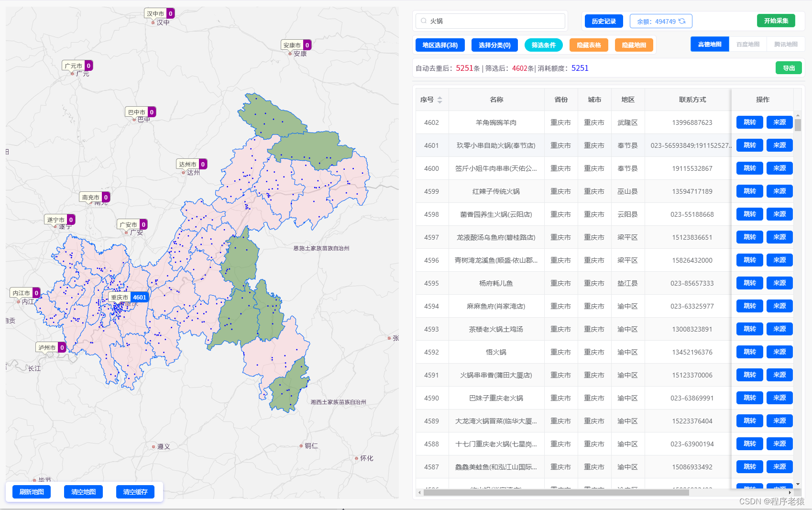Click 跳转 for row 4587
The width and height of the screenshot is (812, 510).
pos(749,466)
